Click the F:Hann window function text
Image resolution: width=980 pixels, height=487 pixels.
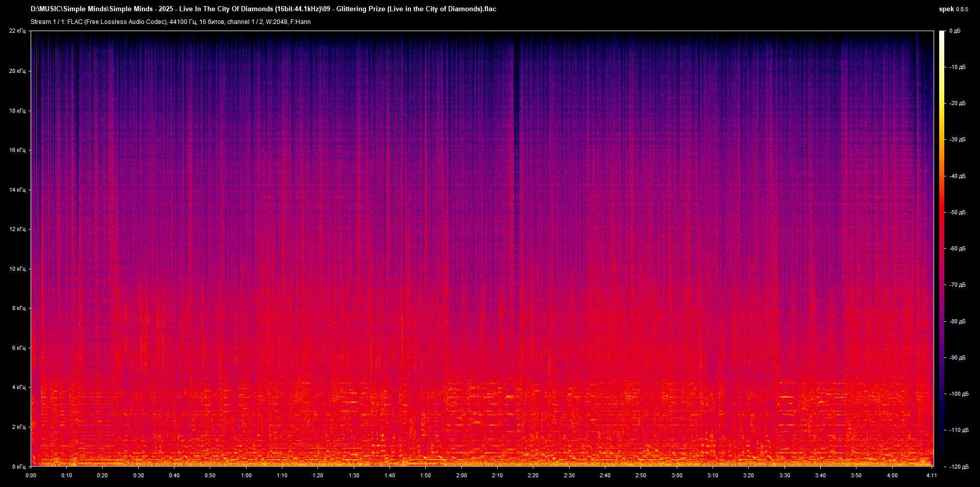(301, 22)
